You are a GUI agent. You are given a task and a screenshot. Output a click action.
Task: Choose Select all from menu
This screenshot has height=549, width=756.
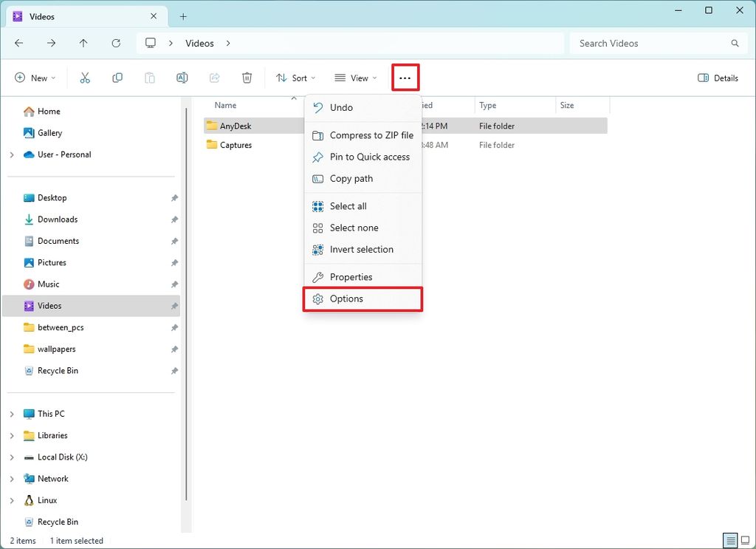click(x=363, y=206)
